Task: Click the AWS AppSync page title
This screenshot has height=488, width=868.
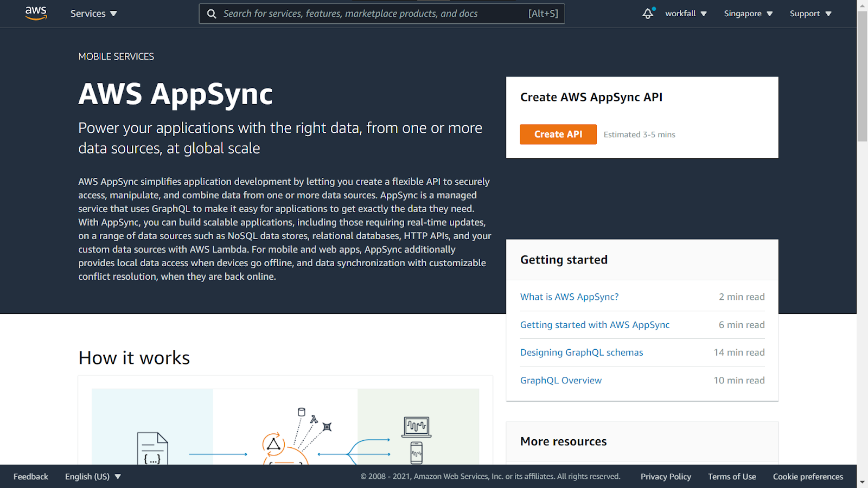Action: point(176,94)
